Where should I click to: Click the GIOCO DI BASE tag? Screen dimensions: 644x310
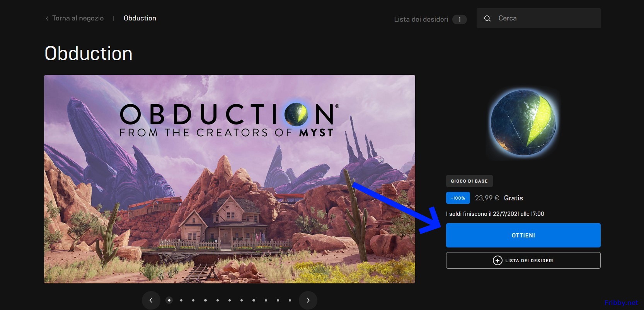tap(469, 181)
